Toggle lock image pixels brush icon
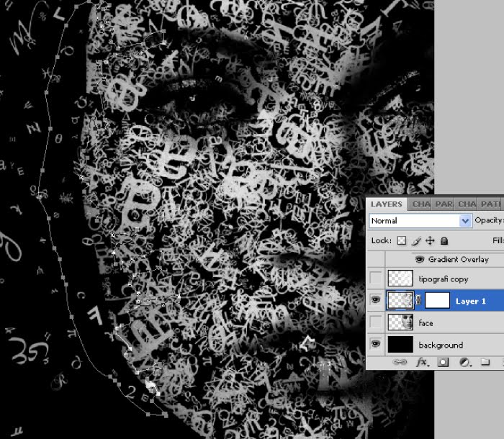 point(416,240)
